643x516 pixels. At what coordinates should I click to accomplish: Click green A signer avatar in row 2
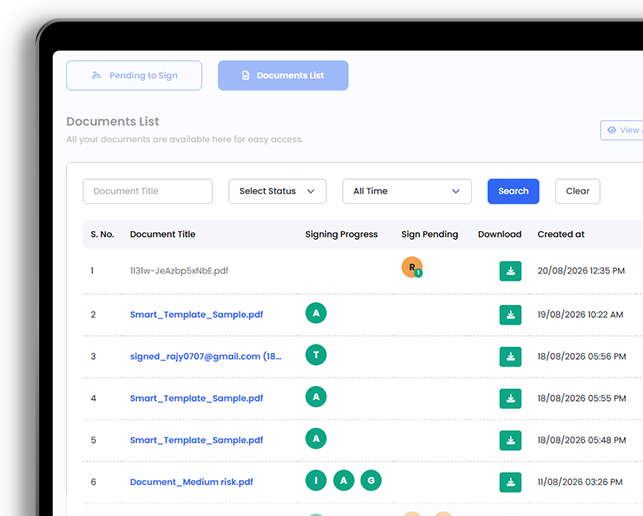tap(316, 313)
